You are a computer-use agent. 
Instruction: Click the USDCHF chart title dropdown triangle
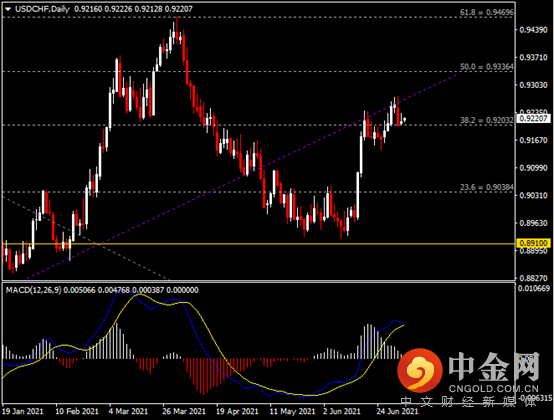pos(8,9)
